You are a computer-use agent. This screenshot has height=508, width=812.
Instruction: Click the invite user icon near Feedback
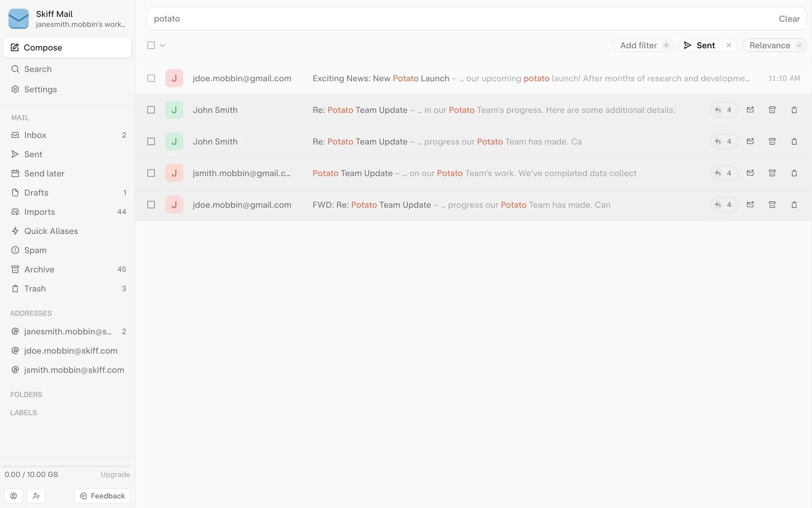(36, 496)
